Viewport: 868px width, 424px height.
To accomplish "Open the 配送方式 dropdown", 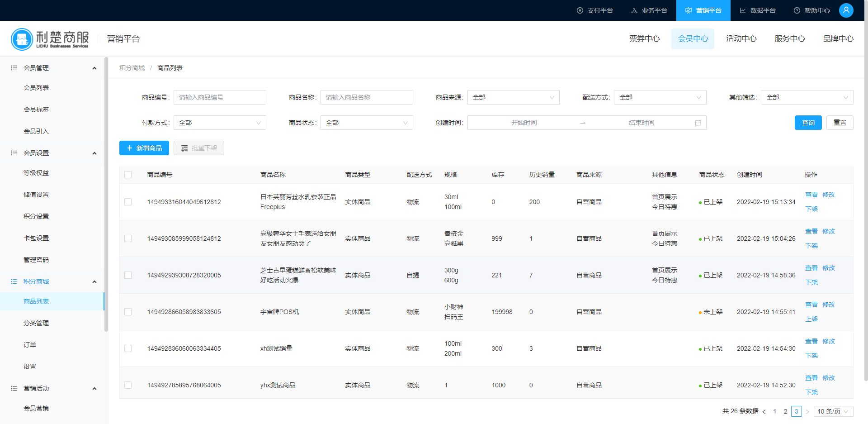I will [660, 97].
